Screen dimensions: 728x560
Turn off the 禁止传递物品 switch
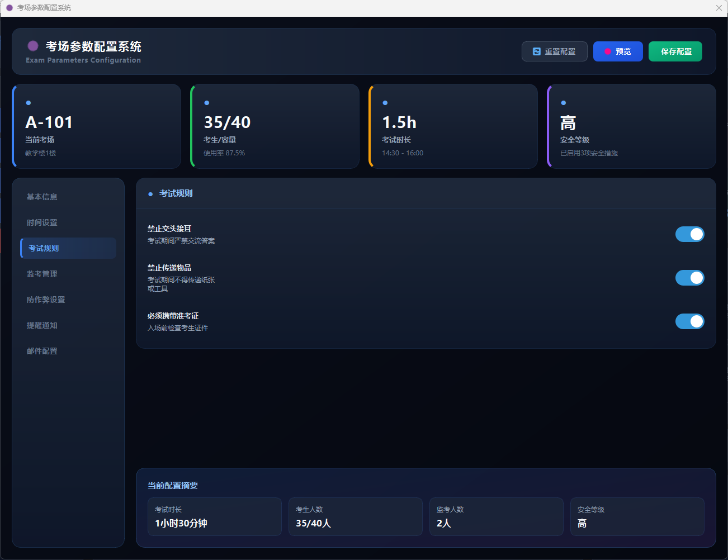[x=689, y=278]
